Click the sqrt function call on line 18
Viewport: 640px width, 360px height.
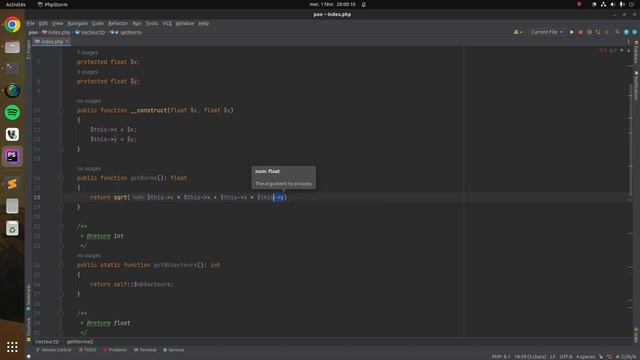120,197
